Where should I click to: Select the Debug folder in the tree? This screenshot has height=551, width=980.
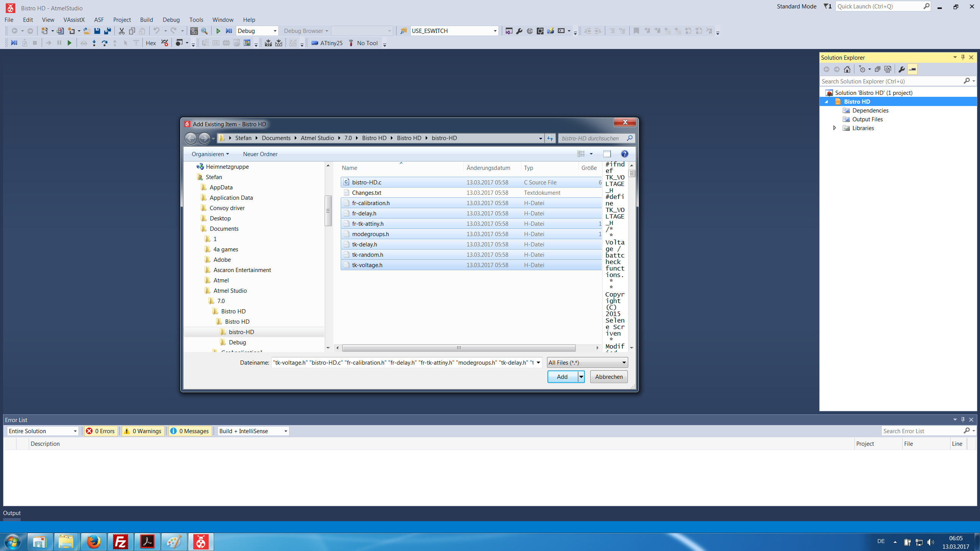click(x=237, y=342)
